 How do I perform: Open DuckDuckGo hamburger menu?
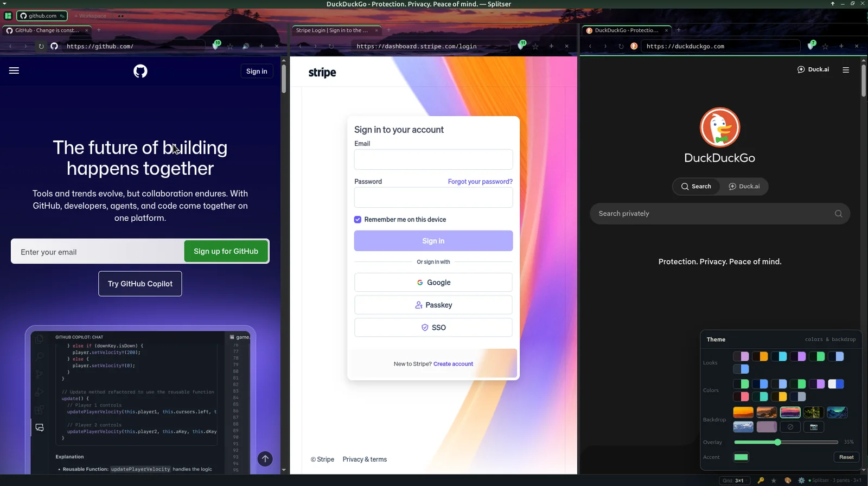pos(846,69)
